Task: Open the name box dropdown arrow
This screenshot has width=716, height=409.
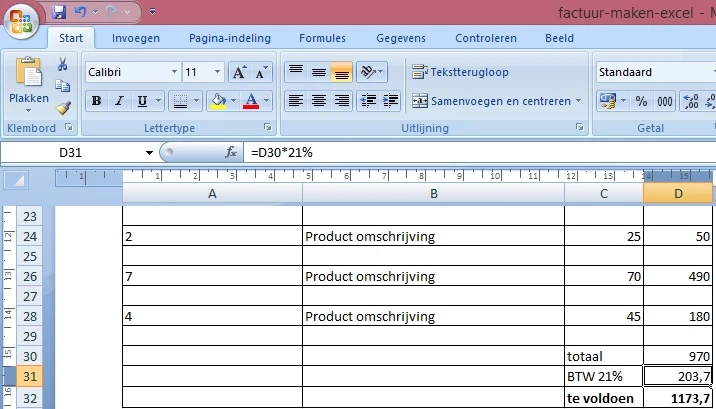Action: coord(149,152)
